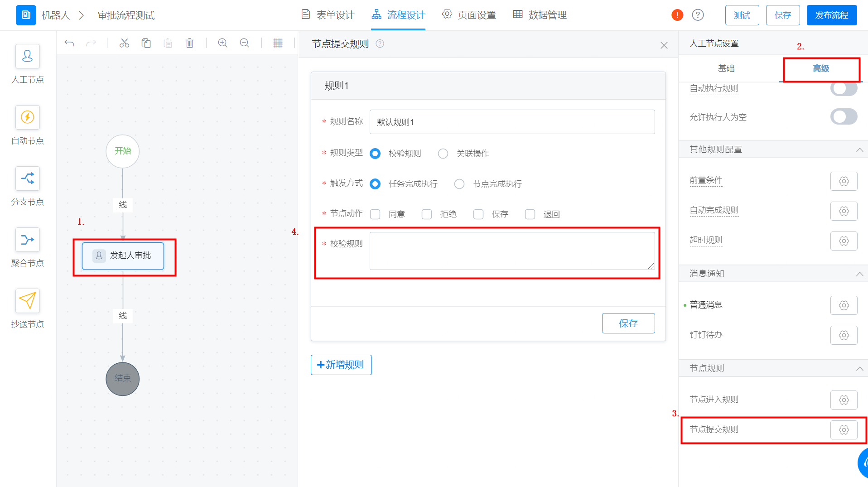Add a 聚合节点 merge node icon
Image resolution: width=868 pixels, height=487 pixels.
coord(28,240)
